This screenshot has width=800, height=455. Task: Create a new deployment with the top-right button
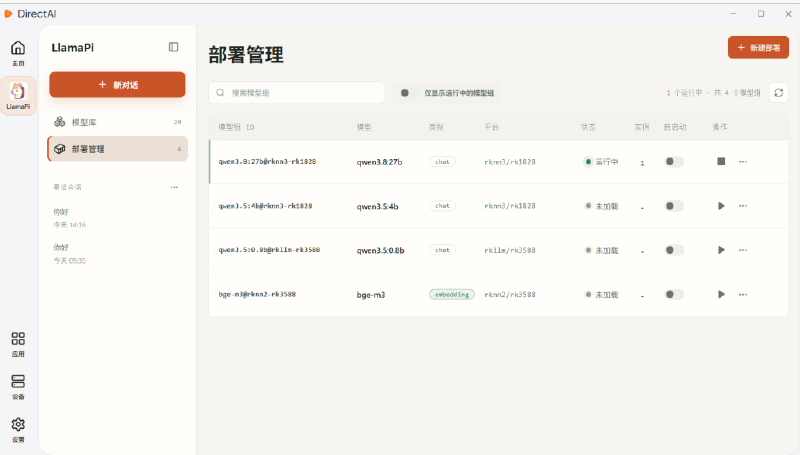758,47
